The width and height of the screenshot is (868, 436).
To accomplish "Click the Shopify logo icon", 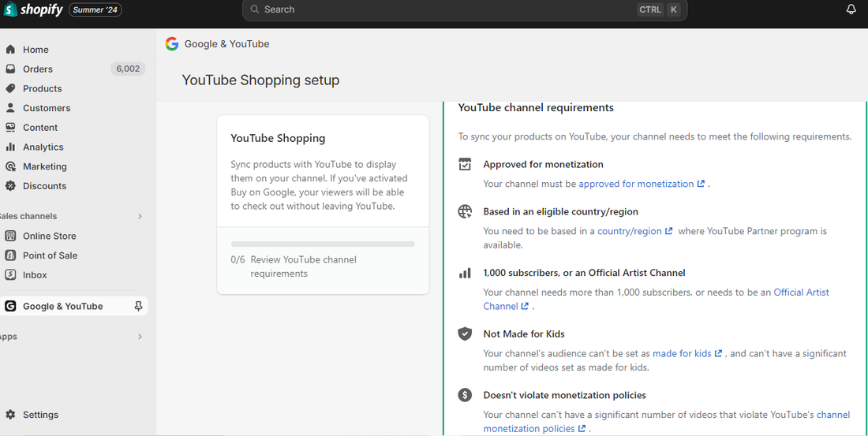I will tap(10, 9).
